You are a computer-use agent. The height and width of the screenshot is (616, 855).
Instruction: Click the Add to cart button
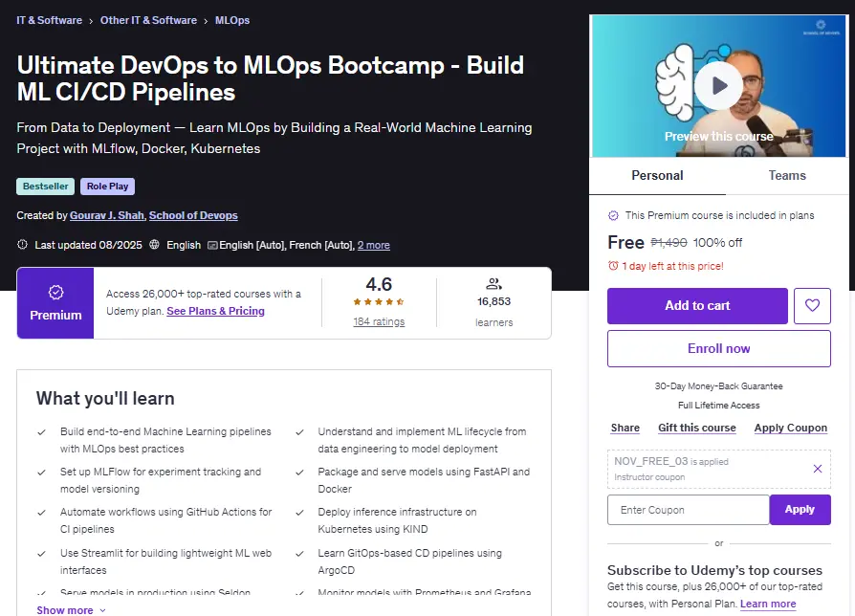coord(697,306)
